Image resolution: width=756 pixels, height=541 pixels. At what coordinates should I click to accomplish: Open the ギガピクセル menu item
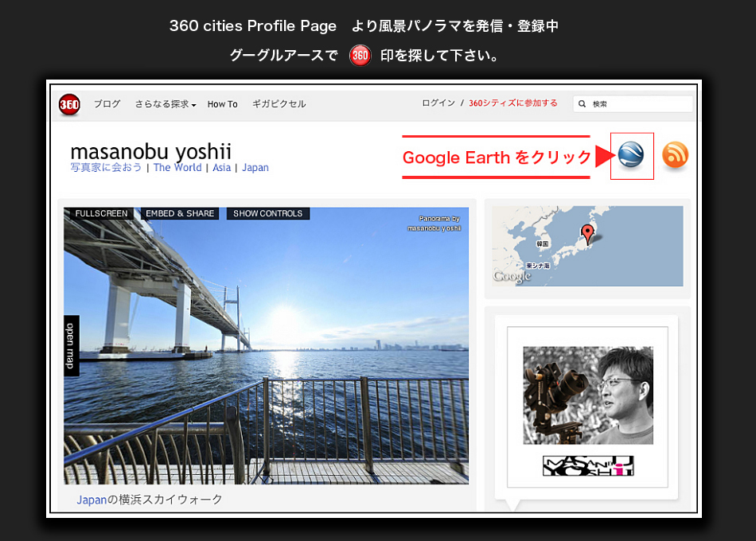tap(279, 103)
